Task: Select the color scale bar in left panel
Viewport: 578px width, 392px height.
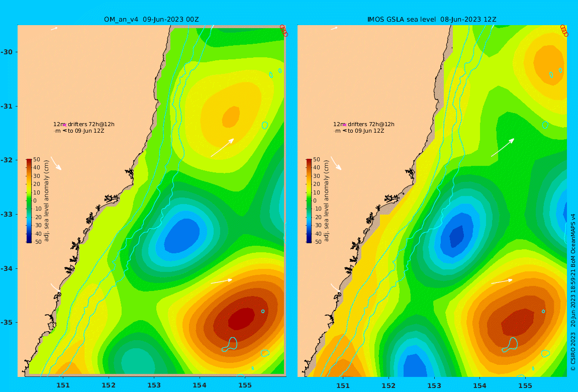Action: (29, 201)
